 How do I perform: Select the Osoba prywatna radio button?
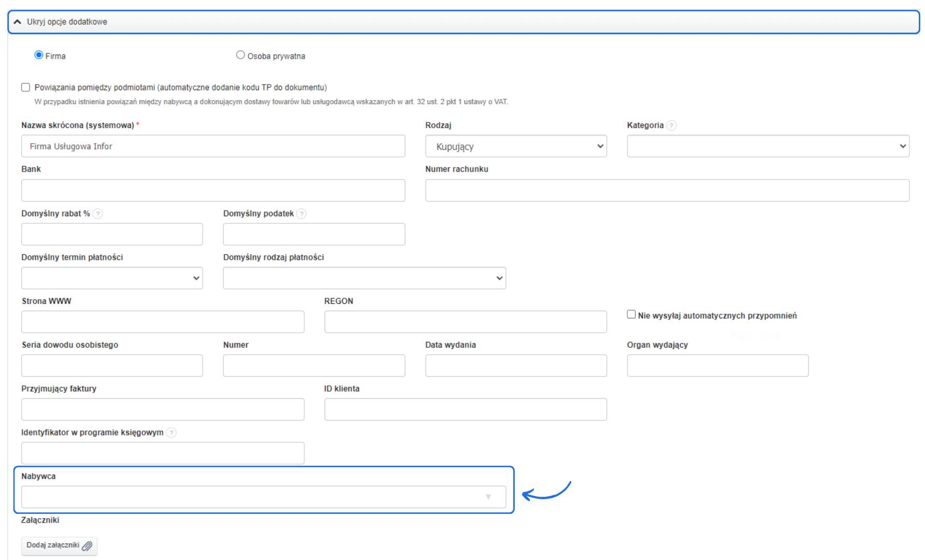[x=241, y=55]
